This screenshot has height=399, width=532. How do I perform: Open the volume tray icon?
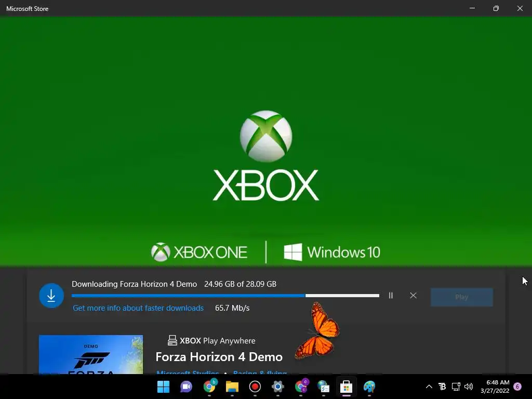click(x=469, y=387)
